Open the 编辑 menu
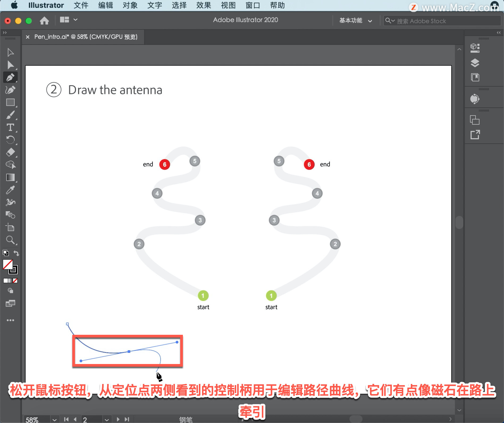The height and width of the screenshot is (423, 504). click(106, 5)
